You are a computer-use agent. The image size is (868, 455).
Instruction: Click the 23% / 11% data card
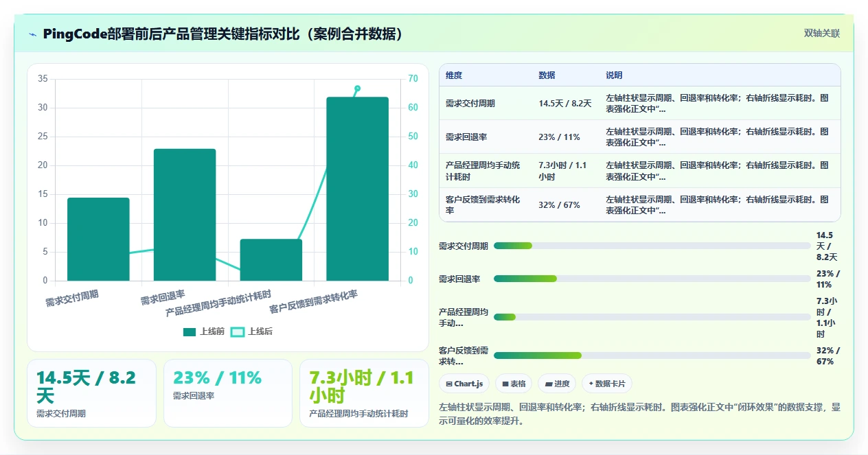(x=228, y=393)
